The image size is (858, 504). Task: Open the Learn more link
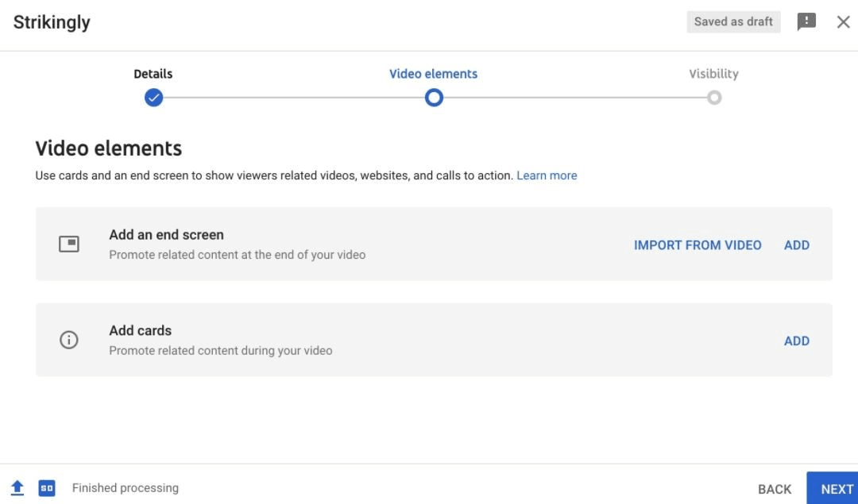point(547,175)
